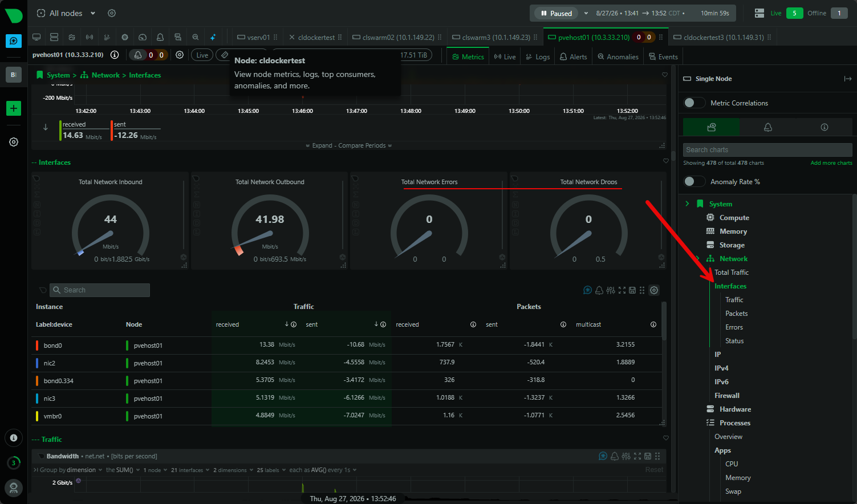
Task: Open the Alerts tab
Action: [x=573, y=56]
